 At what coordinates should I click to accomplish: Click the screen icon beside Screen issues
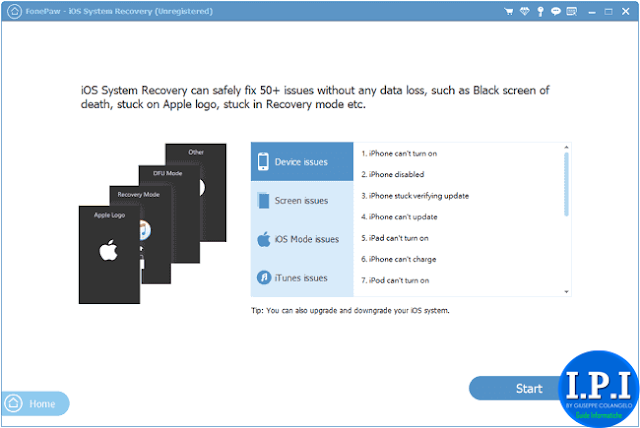tap(264, 200)
